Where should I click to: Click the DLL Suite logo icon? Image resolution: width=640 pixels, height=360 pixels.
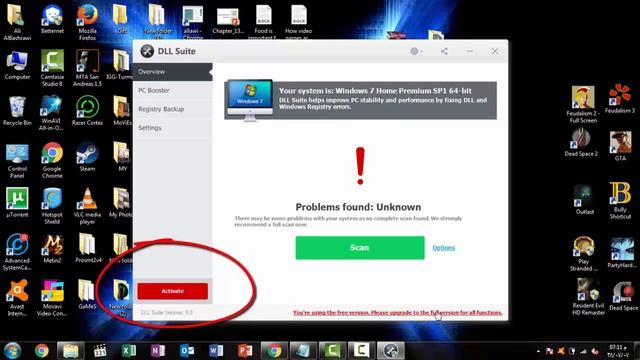click(147, 51)
